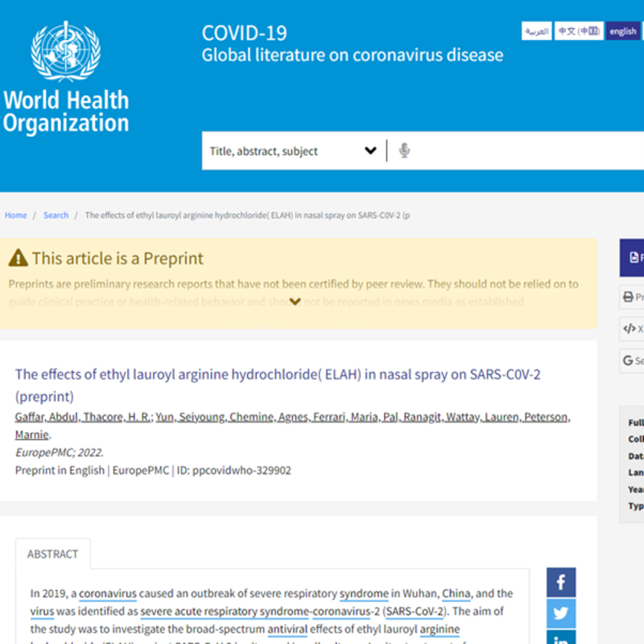644x644 pixels.
Task: Switch the site language to Chinese
Action: pos(579,31)
